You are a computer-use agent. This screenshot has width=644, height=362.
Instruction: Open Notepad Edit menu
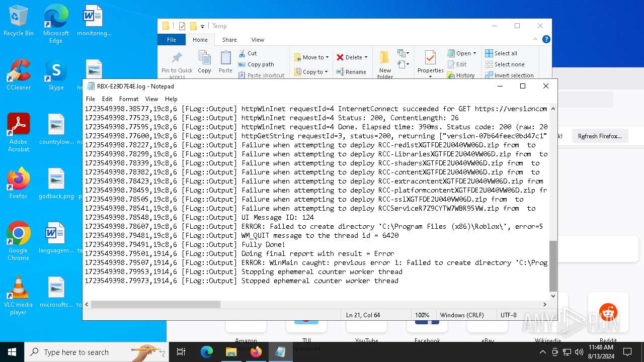tap(107, 99)
